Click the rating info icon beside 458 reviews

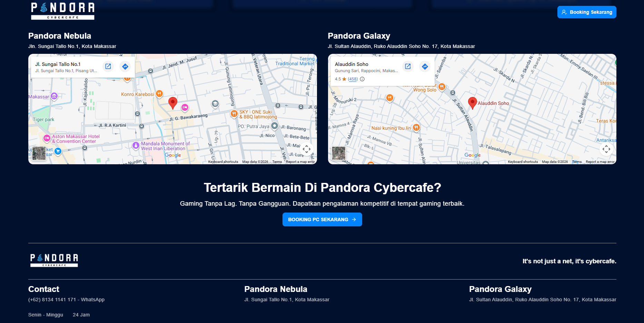[362, 79]
